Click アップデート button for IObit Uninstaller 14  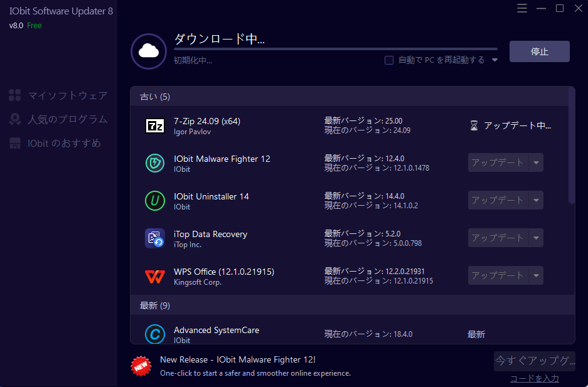[x=498, y=200]
